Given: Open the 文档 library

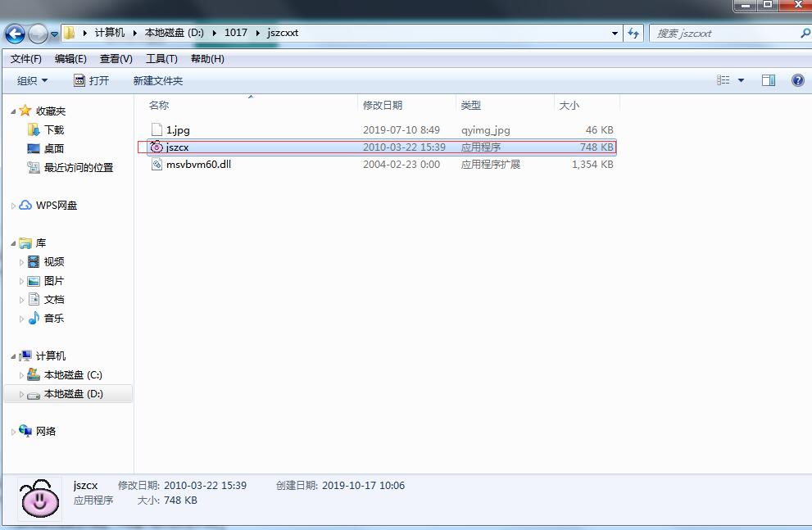Looking at the screenshot, I should point(54,299).
